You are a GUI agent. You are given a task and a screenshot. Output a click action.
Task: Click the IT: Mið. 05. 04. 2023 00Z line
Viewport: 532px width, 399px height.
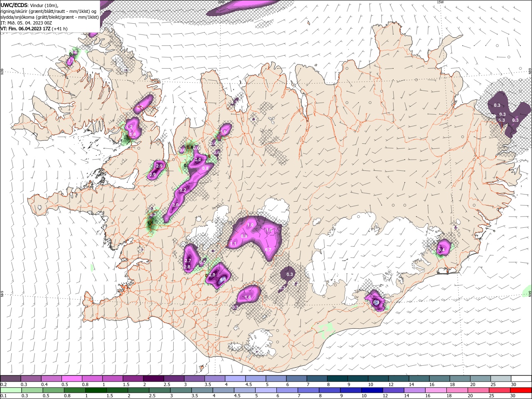[26, 23]
